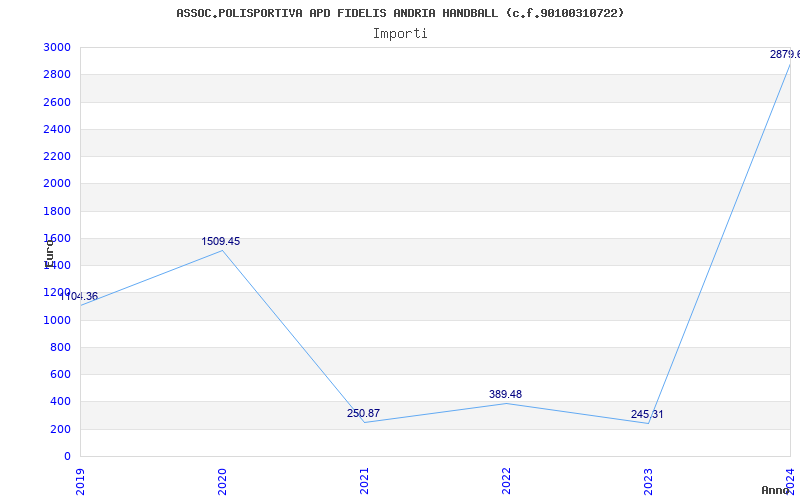800x500 pixels.
Task: Click the 1800 y-axis tick label
Action: coord(57,211)
